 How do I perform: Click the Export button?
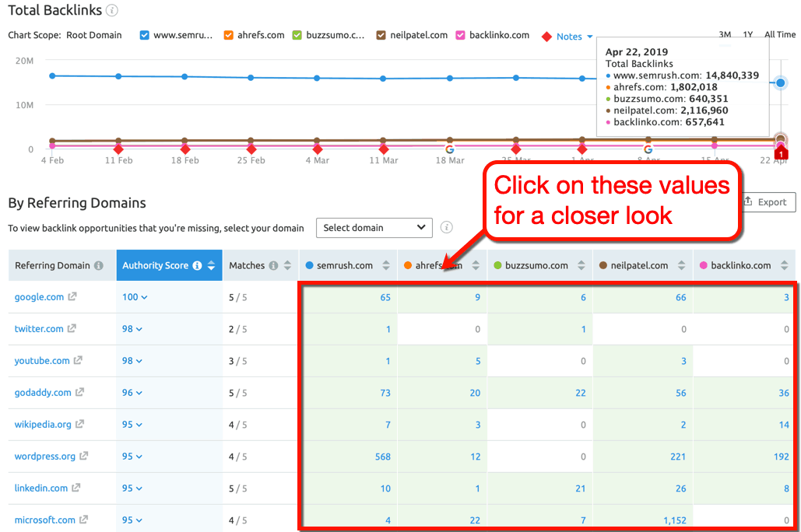[x=768, y=201]
